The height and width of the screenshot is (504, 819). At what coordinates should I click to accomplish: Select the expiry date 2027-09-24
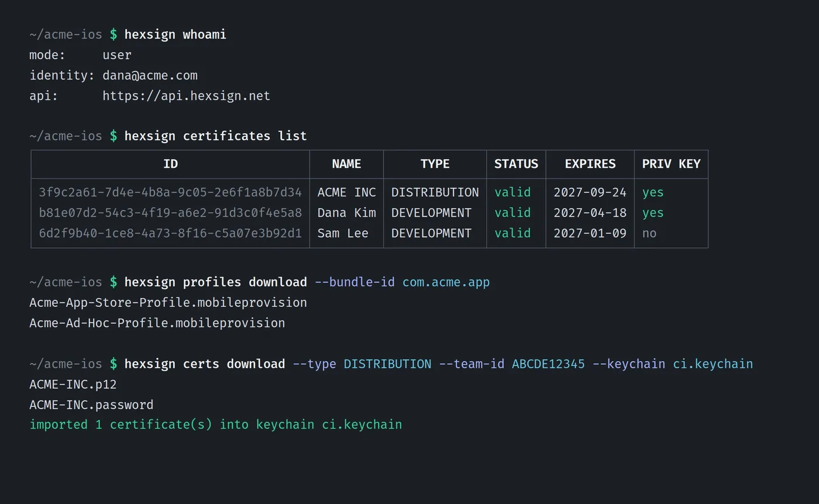click(590, 192)
